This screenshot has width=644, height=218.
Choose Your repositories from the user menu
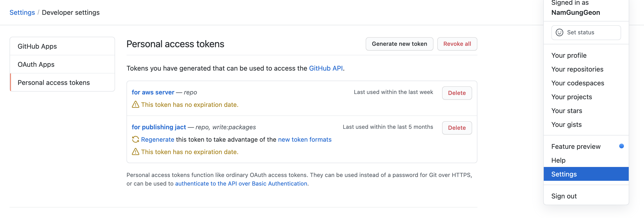pyautogui.click(x=577, y=69)
